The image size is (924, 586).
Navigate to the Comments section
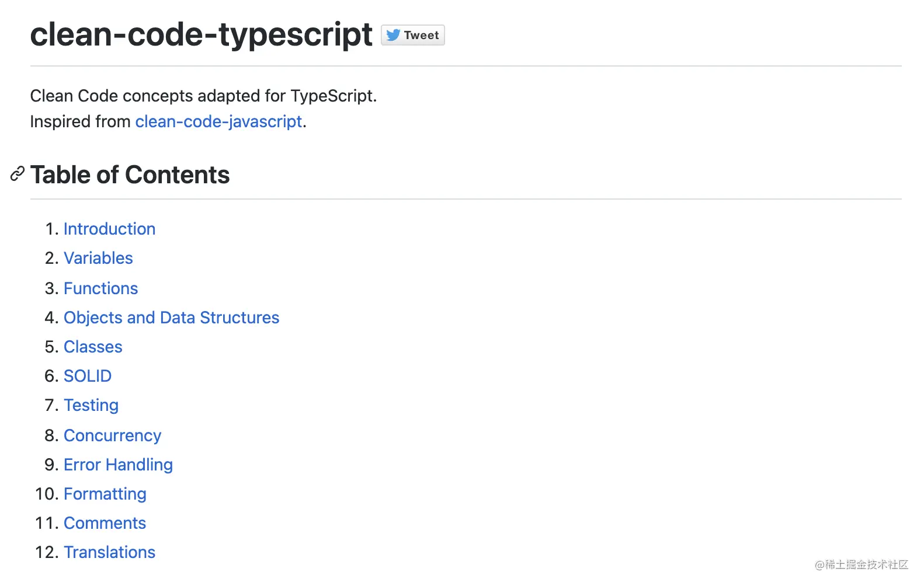105,523
